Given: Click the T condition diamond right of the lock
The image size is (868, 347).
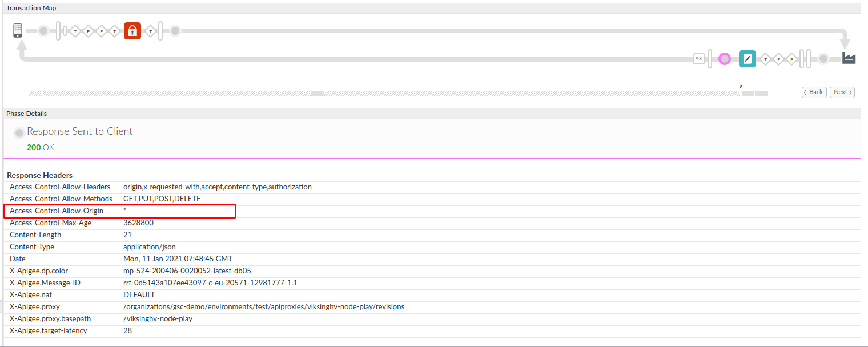Looking at the screenshot, I should (150, 31).
